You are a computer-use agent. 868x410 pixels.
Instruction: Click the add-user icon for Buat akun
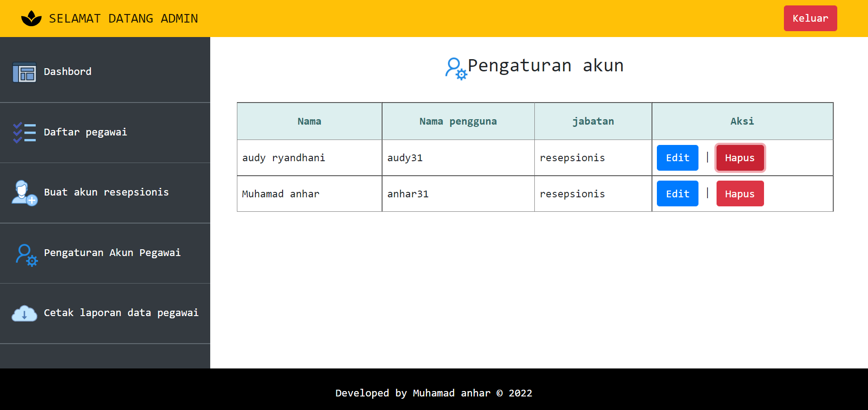point(24,193)
